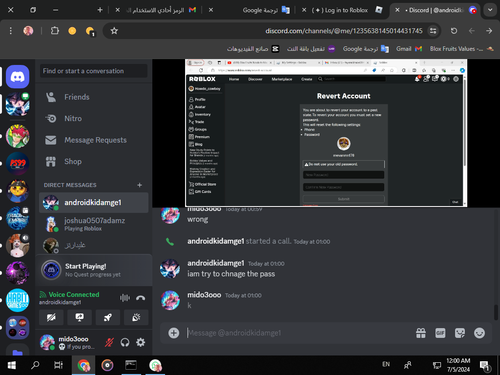
Task: Send a gift icon in message bar
Action: pyautogui.click(x=421, y=333)
